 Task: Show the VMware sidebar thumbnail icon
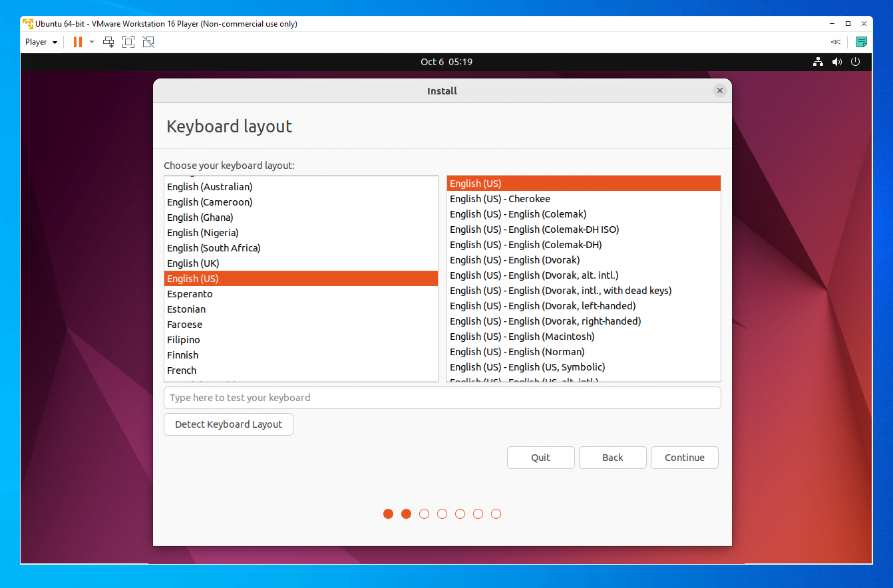[x=862, y=41]
